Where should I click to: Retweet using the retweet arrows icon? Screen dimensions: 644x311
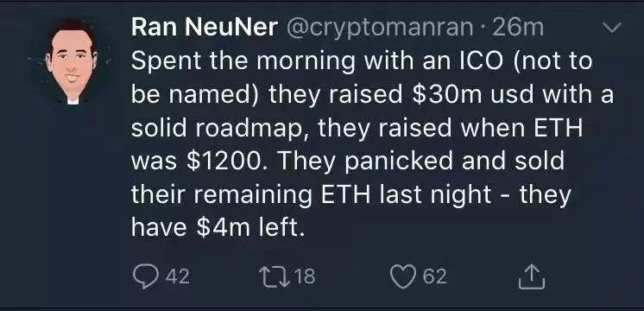(275, 276)
